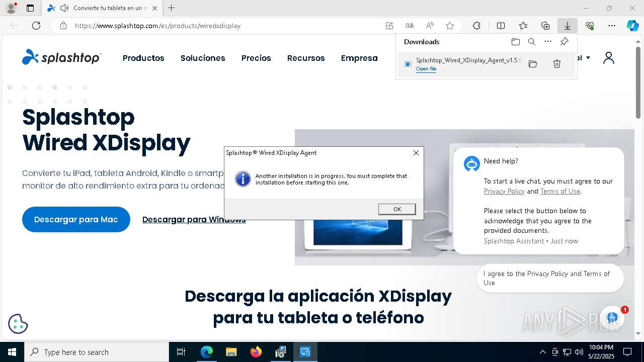Show downloaded file in folder icon
This screenshot has height=362, width=644.
(x=533, y=64)
